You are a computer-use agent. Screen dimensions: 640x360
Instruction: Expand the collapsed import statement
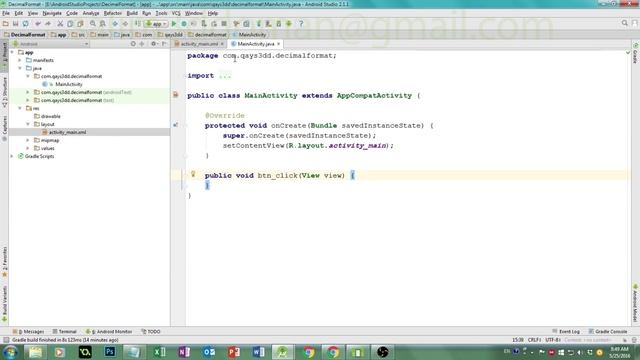click(x=225, y=76)
